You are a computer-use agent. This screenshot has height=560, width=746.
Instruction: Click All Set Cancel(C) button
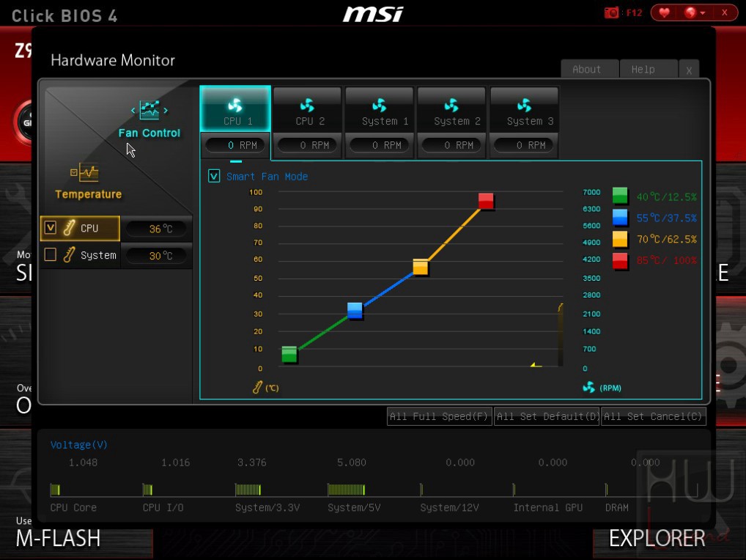(653, 416)
